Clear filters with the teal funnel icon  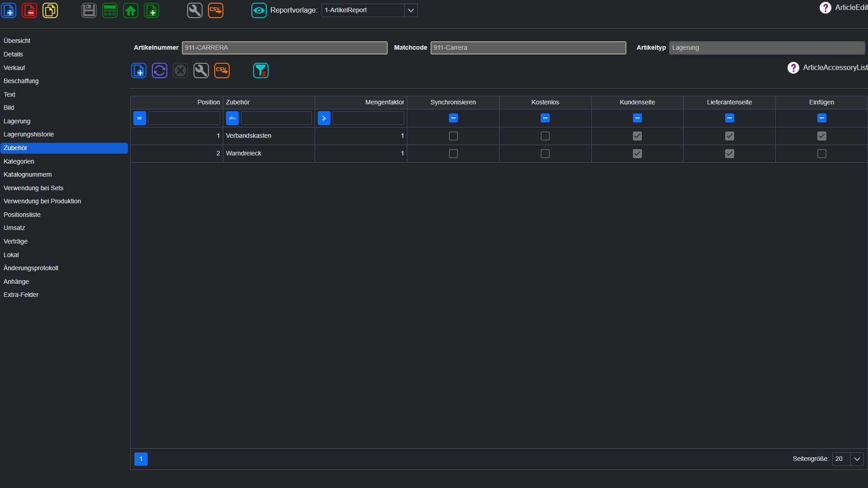tap(261, 70)
